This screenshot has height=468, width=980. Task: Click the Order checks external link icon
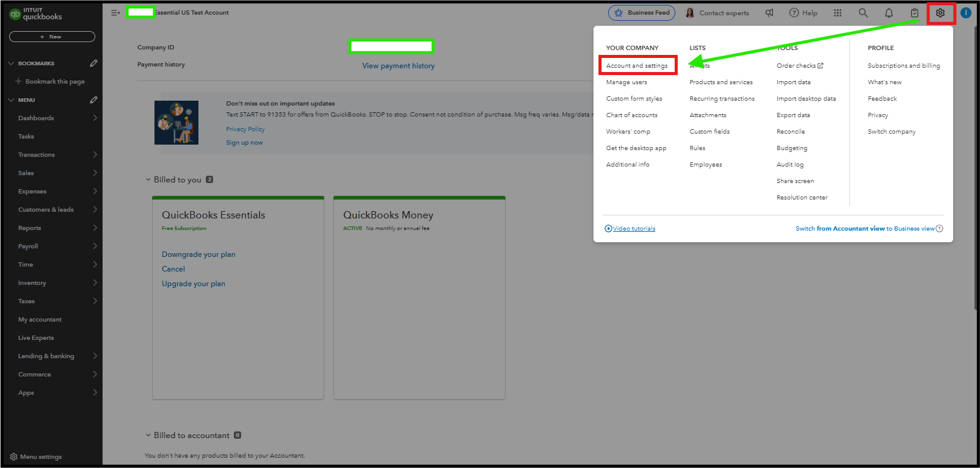821,66
